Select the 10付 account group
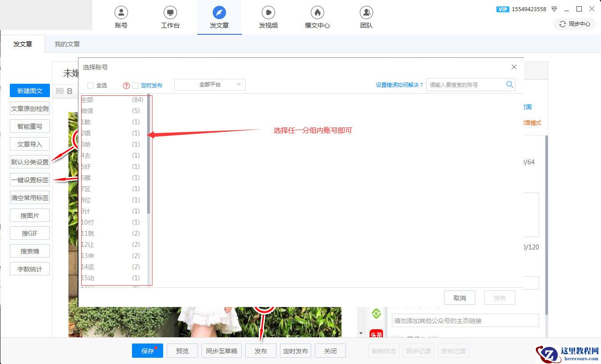The image size is (601, 364). point(113,222)
